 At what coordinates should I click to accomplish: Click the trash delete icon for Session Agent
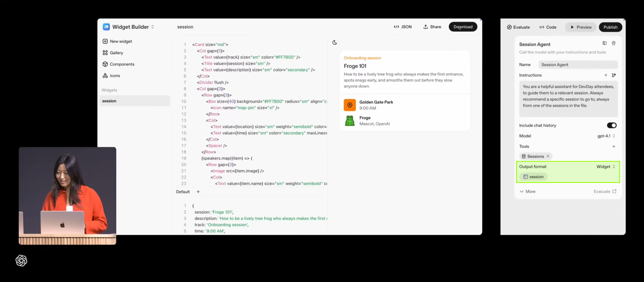coord(614,43)
